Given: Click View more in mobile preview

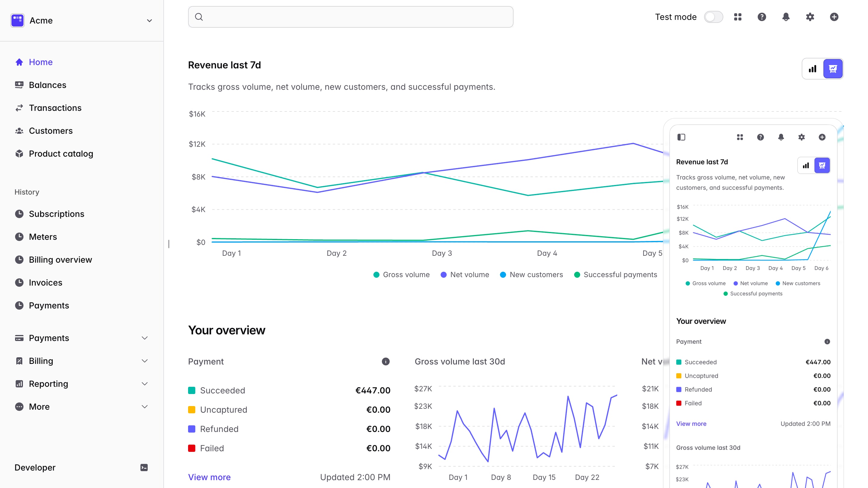Looking at the screenshot, I should pos(691,424).
